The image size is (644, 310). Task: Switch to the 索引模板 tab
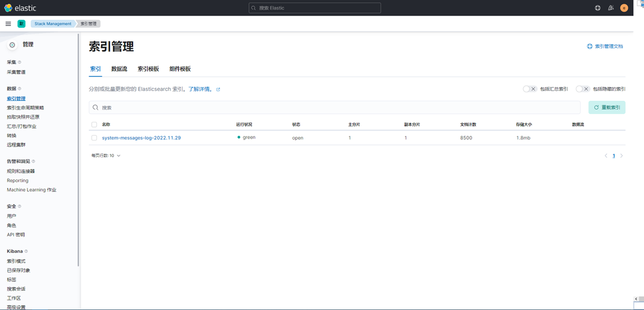pyautogui.click(x=148, y=69)
